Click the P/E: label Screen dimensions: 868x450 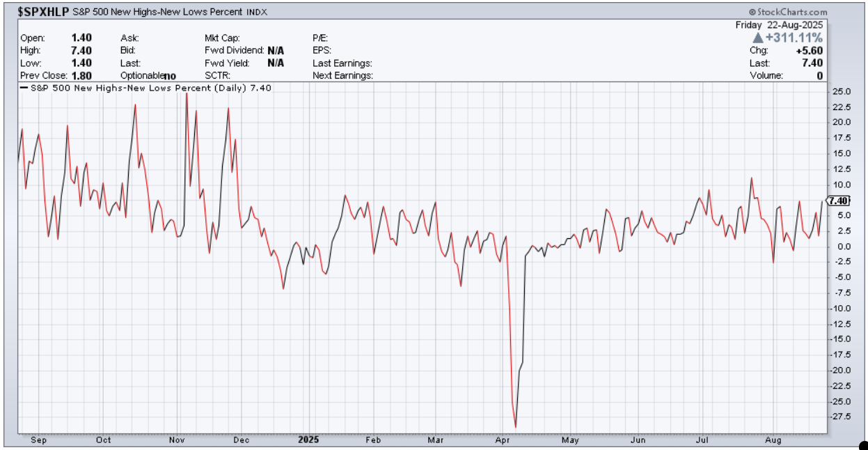(x=320, y=38)
